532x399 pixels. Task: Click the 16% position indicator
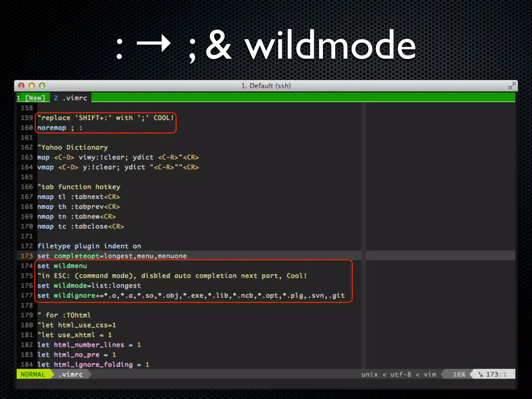pos(459,374)
